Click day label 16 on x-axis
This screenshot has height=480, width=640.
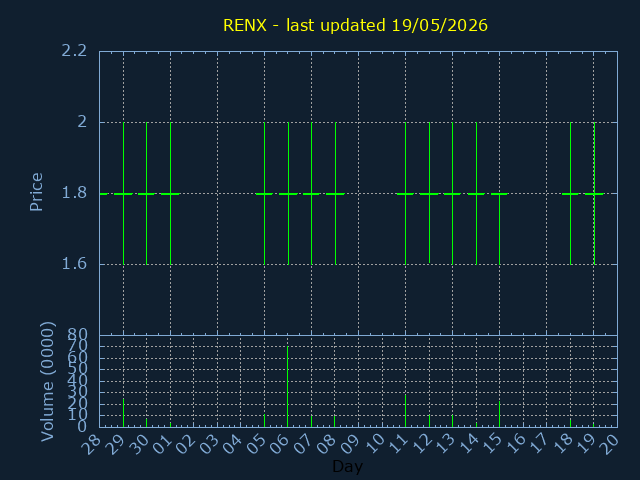click(x=514, y=444)
